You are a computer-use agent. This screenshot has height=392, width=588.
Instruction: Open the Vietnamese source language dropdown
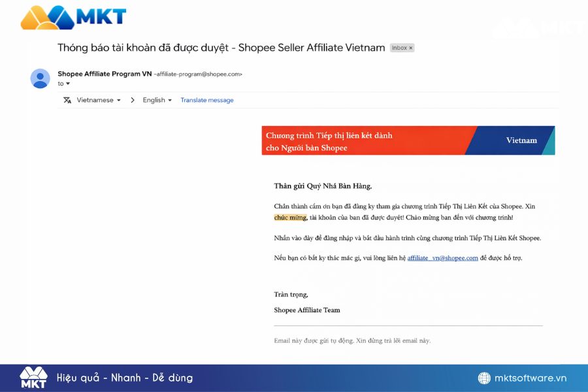pyautogui.click(x=99, y=100)
